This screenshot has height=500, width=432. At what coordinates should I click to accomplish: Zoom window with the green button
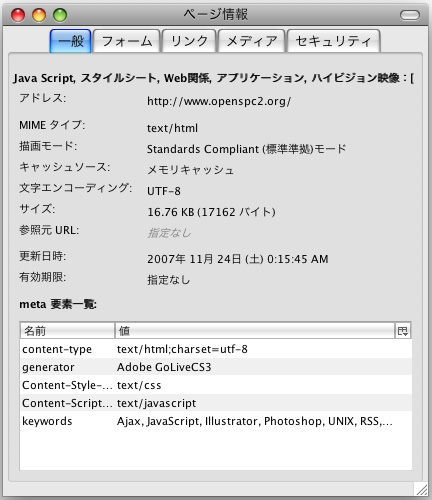coord(60,15)
